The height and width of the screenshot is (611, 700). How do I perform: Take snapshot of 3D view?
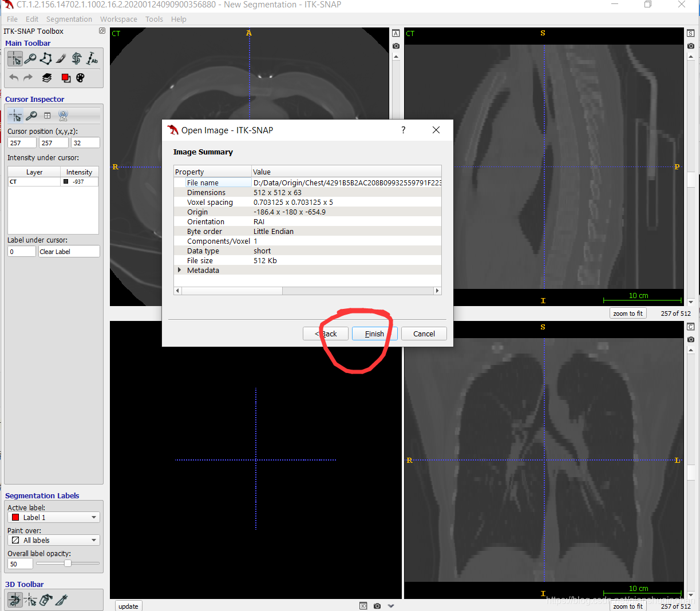pos(377,606)
